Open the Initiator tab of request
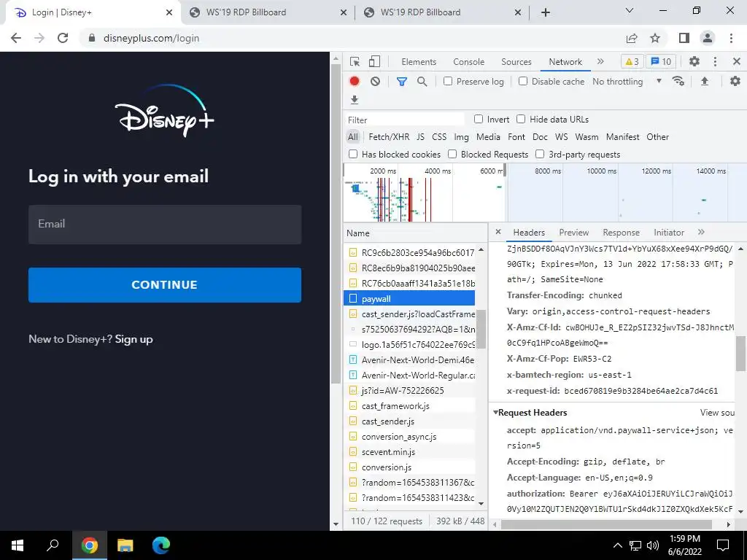 [x=669, y=233]
